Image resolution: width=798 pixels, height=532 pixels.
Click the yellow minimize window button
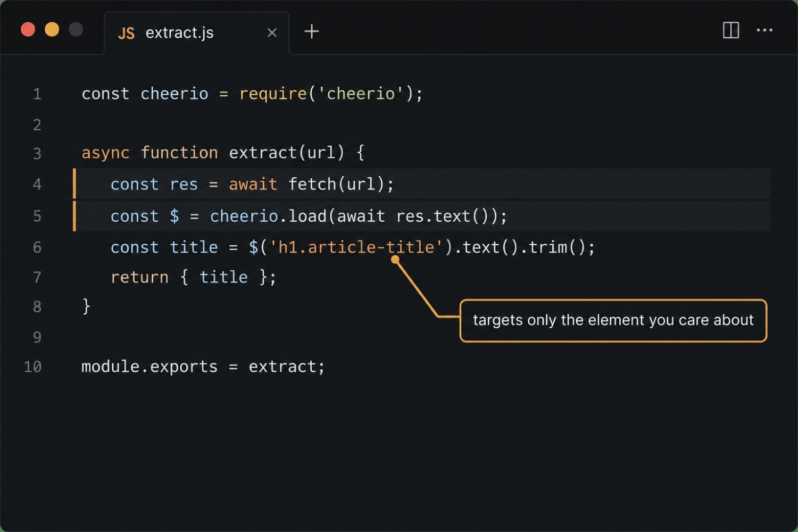[52, 29]
